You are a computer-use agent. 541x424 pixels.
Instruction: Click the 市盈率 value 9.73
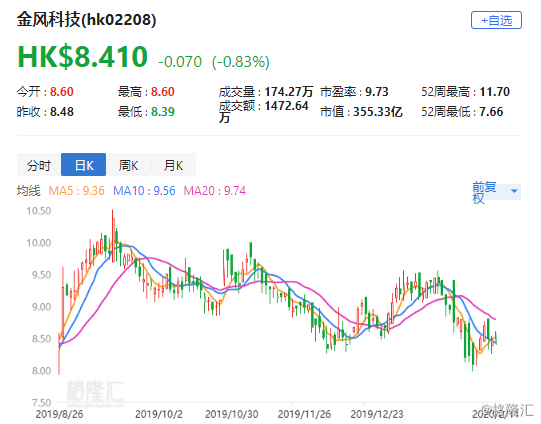(x=377, y=92)
